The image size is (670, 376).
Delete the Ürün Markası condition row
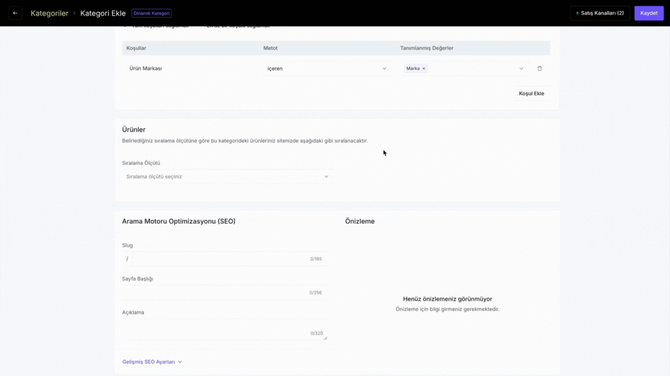(539, 68)
